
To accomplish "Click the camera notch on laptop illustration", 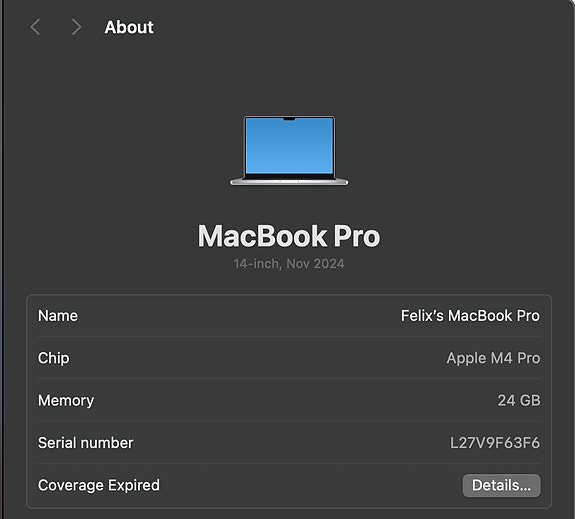I will click(x=289, y=119).
